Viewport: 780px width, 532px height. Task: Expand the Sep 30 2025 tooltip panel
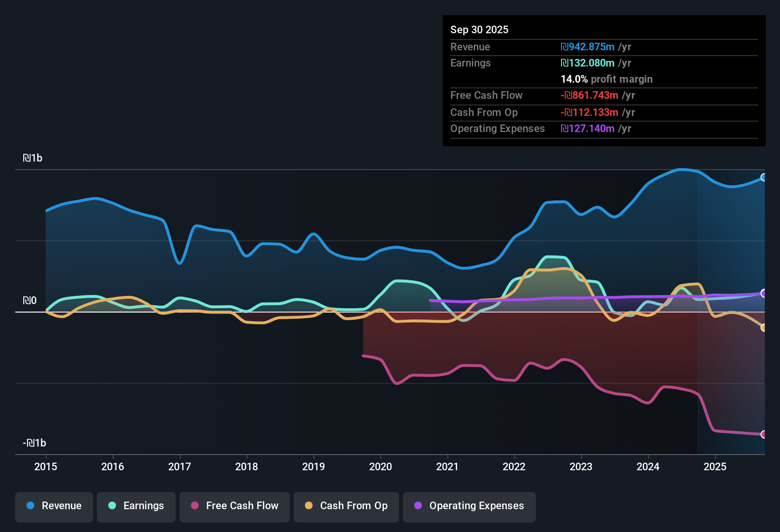click(x=604, y=81)
